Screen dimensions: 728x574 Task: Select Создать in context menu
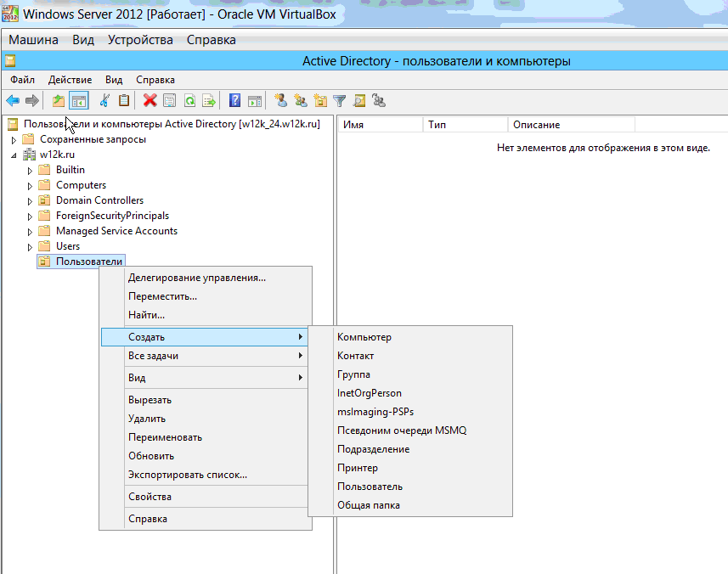pos(204,336)
